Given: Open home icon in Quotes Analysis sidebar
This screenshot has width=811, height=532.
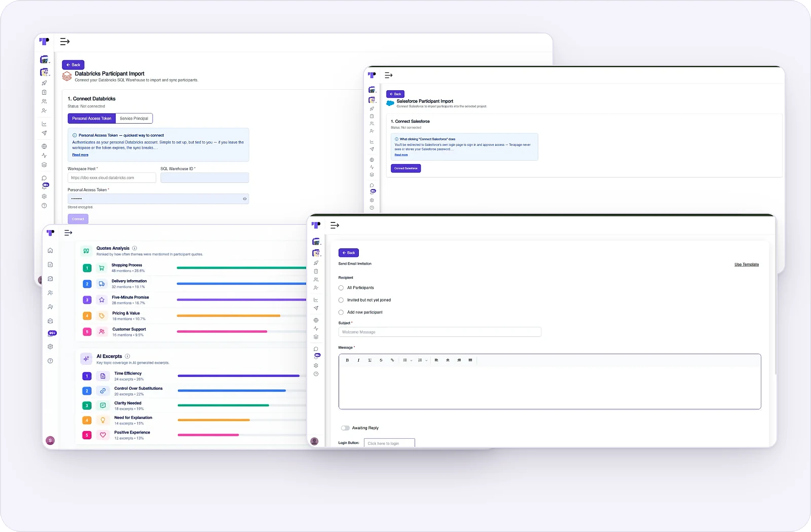Looking at the screenshot, I should coord(50,250).
